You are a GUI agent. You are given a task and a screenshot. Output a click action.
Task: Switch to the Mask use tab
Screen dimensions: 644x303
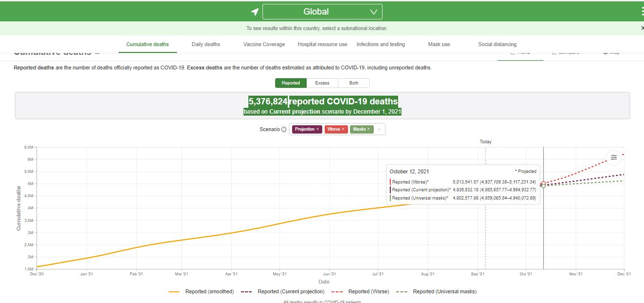tap(439, 44)
